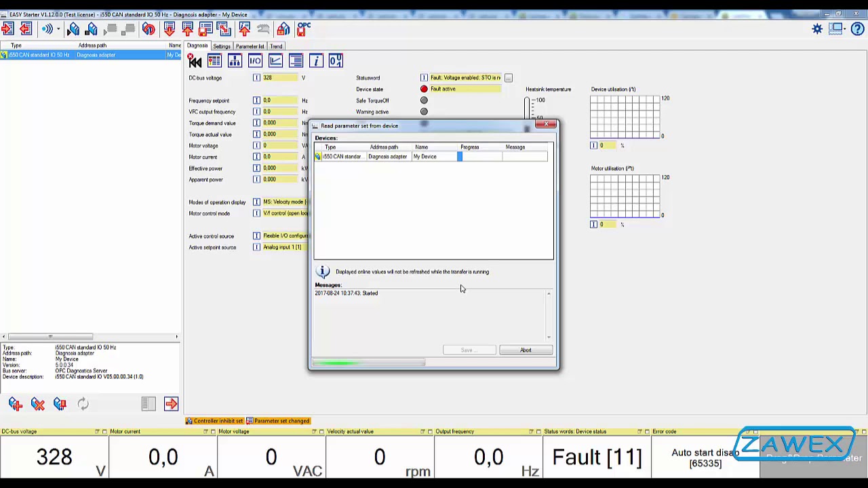The height and width of the screenshot is (488, 868).
Task: Open the device info 'i' icon
Action: pos(316,62)
